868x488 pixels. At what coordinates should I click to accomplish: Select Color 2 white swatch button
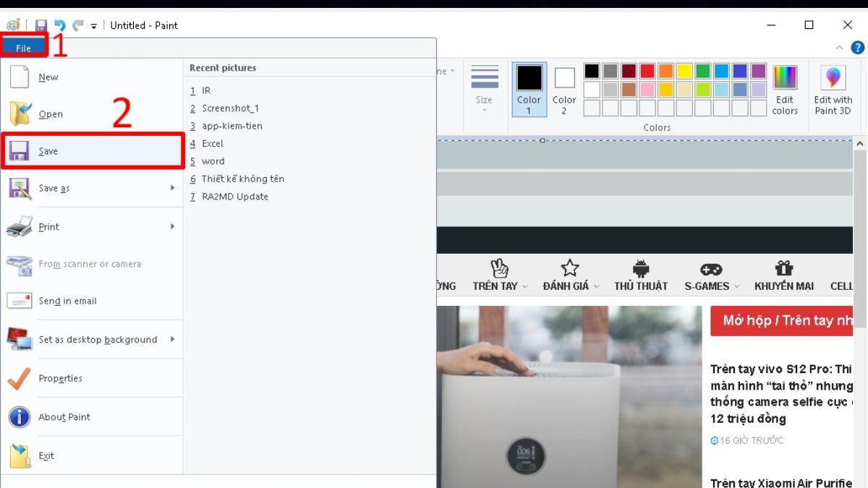[564, 89]
